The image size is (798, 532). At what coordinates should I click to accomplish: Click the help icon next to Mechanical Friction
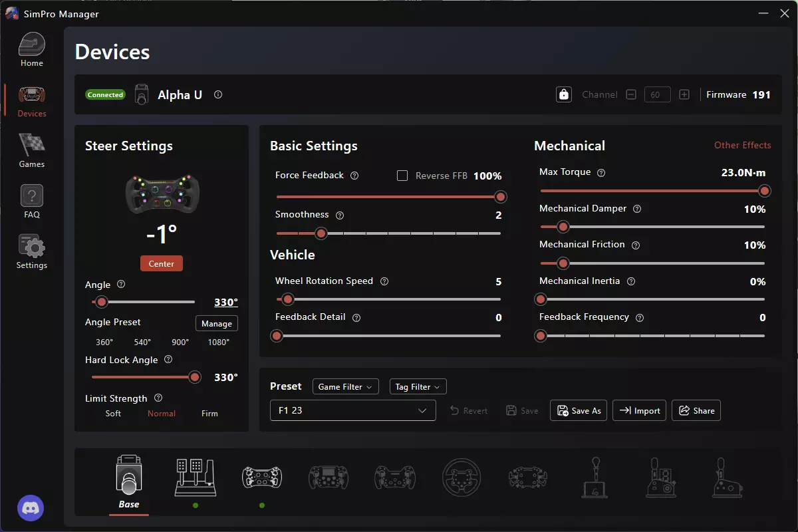pyautogui.click(x=636, y=245)
